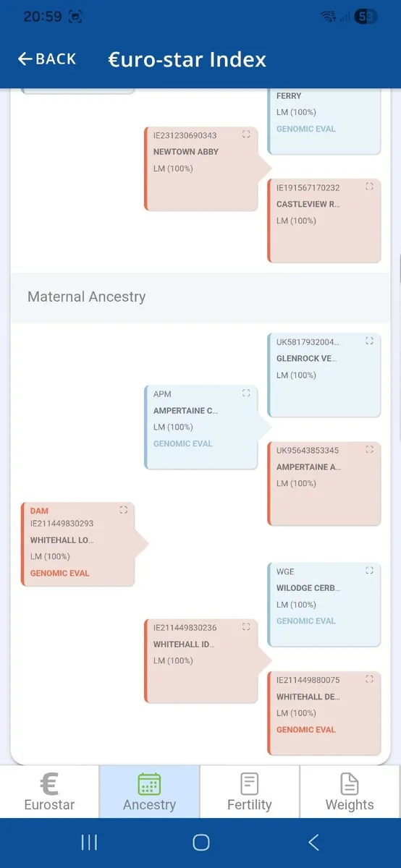The height and width of the screenshot is (868, 401).
Task: Open the FERRY ancestor card
Action: point(324,121)
